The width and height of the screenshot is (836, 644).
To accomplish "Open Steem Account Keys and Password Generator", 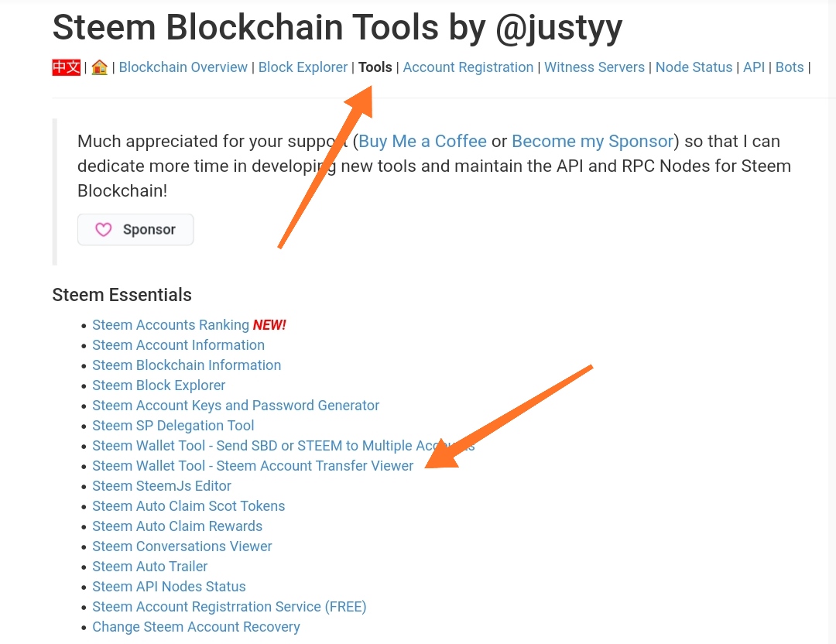I will tap(235, 406).
